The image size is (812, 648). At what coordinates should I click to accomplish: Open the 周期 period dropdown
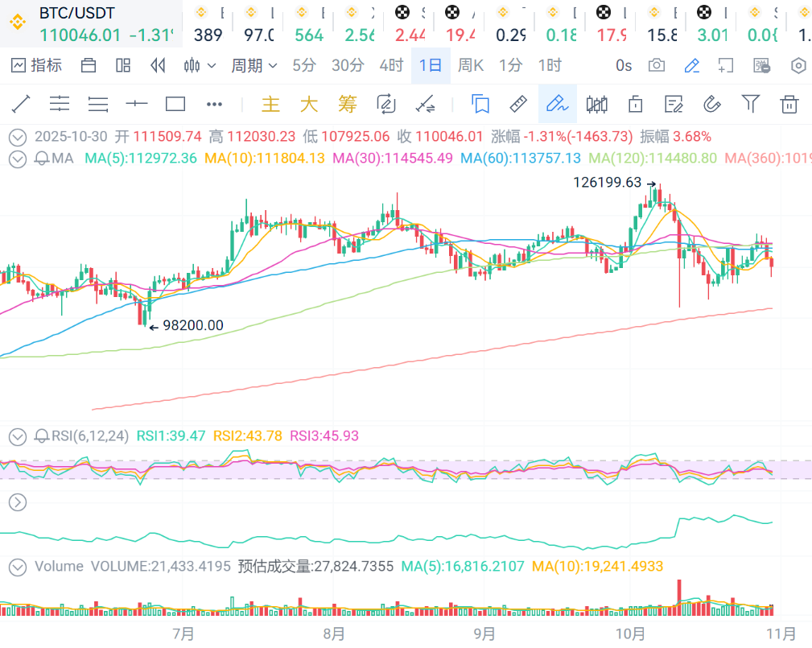coord(253,65)
